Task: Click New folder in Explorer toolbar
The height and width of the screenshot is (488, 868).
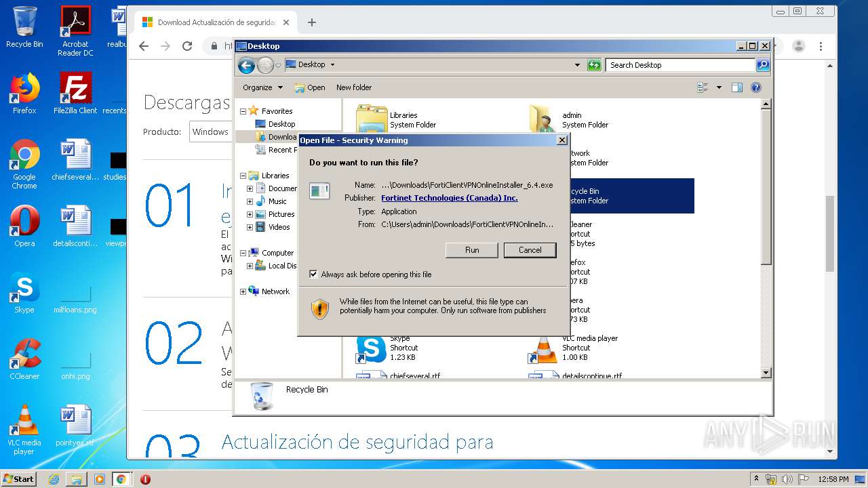Action: pyautogui.click(x=354, y=87)
